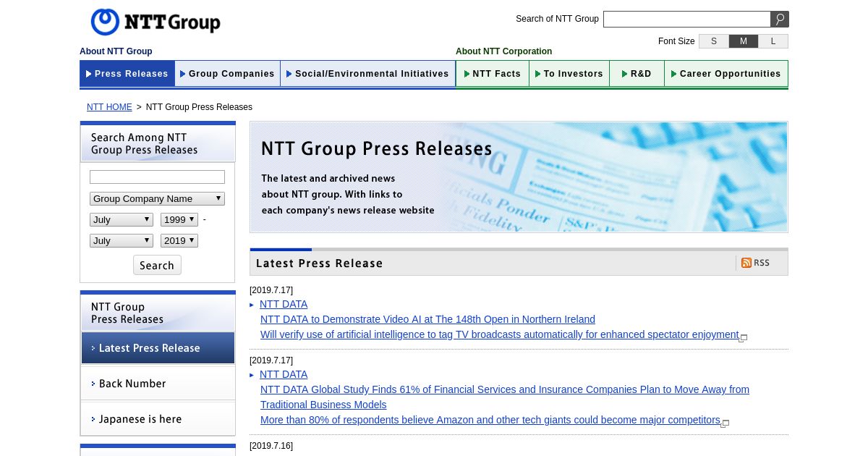This screenshot has width=868, height=456.
Task: Open Social/Environmental Initiatives menu tab
Action: (x=367, y=74)
